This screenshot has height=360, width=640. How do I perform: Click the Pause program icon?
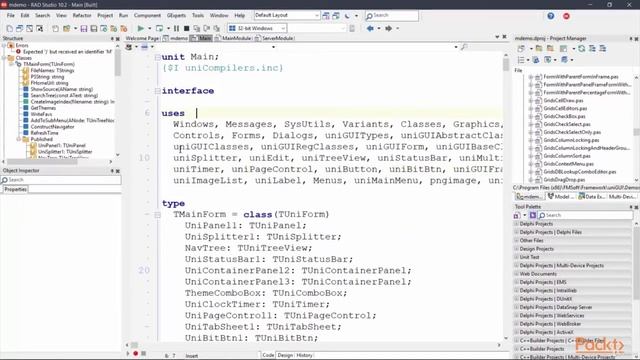176,29
